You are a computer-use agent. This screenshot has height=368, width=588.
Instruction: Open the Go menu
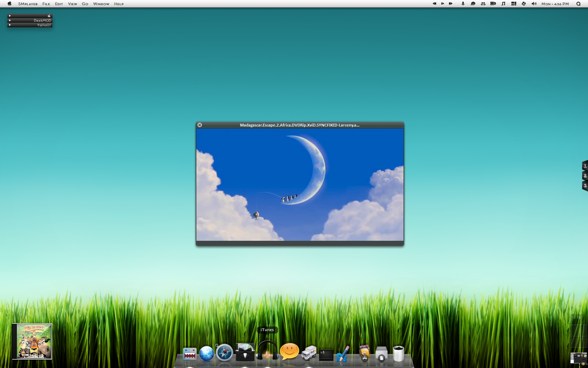pos(85,4)
